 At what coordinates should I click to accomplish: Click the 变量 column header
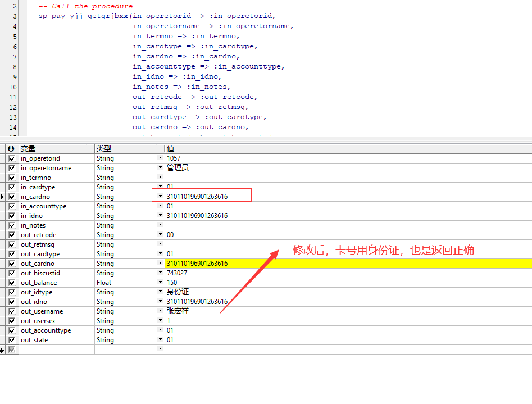(56, 148)
